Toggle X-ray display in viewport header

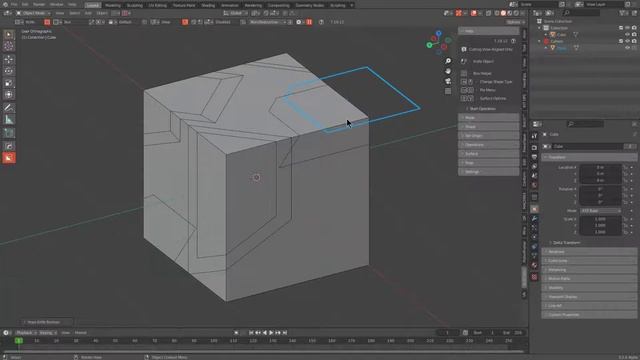pyautogui.click(x=489, y=13)
